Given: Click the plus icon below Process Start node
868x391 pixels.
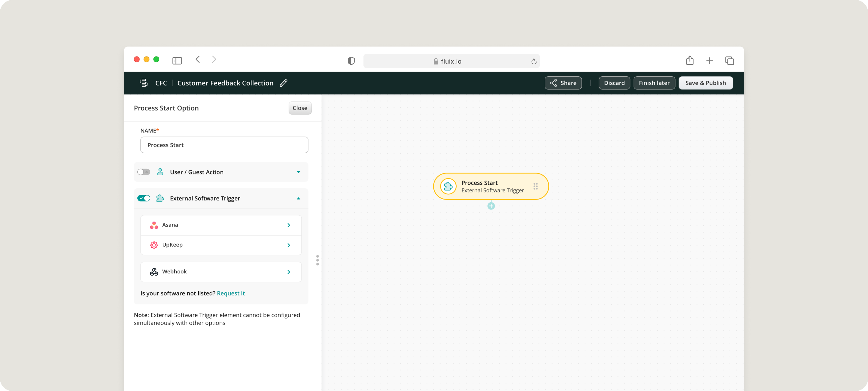Looking at the screenshot, I should (491, 206).
